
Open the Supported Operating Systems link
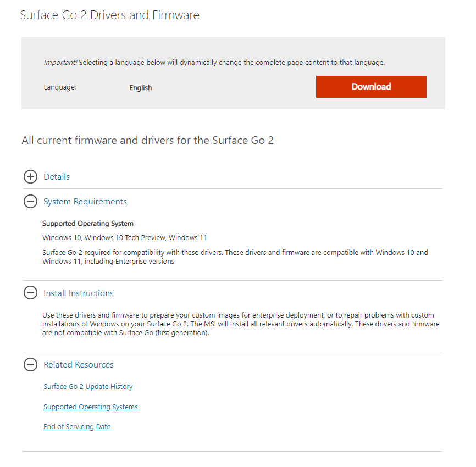91,407
